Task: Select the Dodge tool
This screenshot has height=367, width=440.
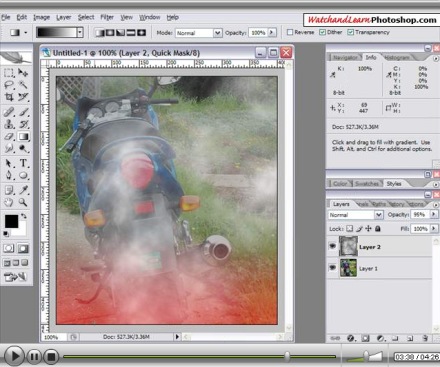Action: [23, 148]
